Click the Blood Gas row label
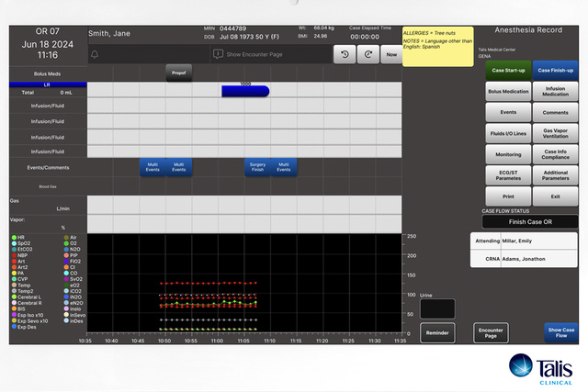The width and height of the screenshot is (588, 392). (x=48, y=186)
